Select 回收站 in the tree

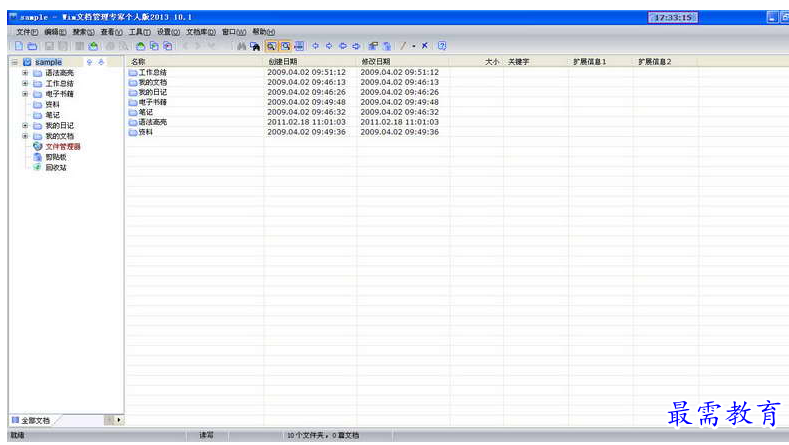coord(56,168)
